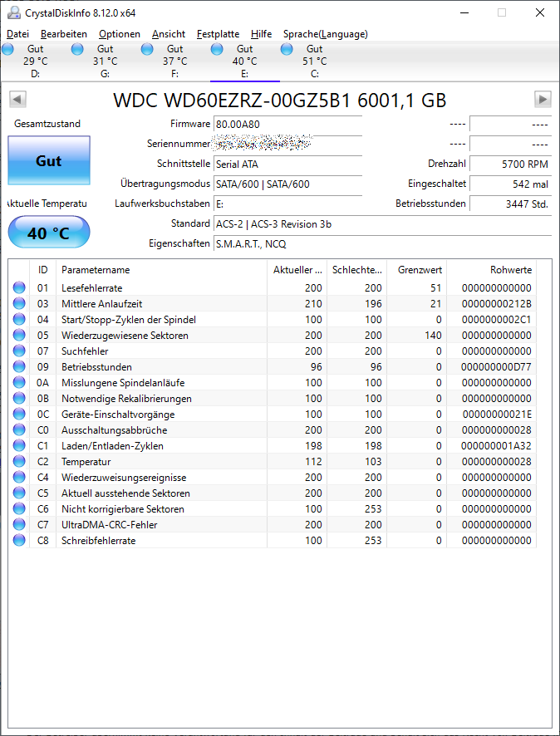Click the Eingeschaltet value 542 mal
560x736 pixels.
point(511,184)
